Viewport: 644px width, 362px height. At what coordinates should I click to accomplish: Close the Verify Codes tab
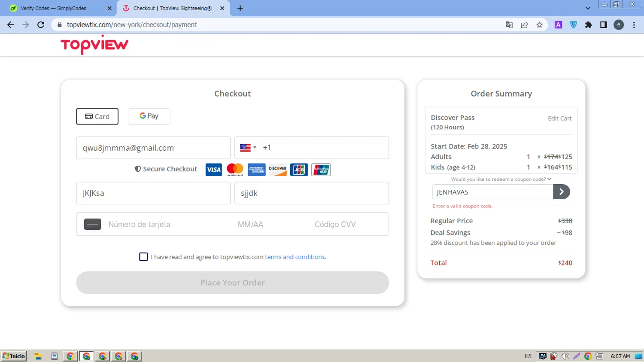tap(109, 8)
